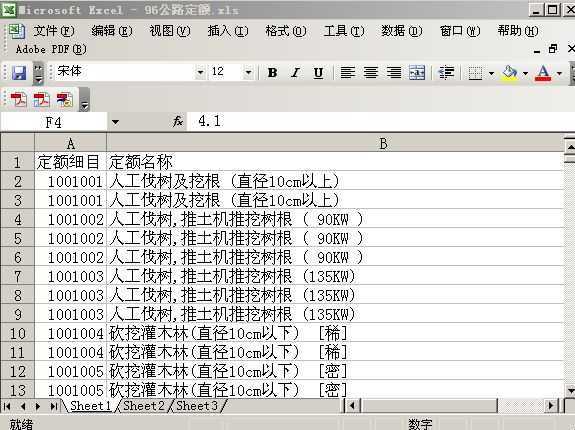Open the font size dropdown
The image size is (575, 430).
(x=248, y=72)
